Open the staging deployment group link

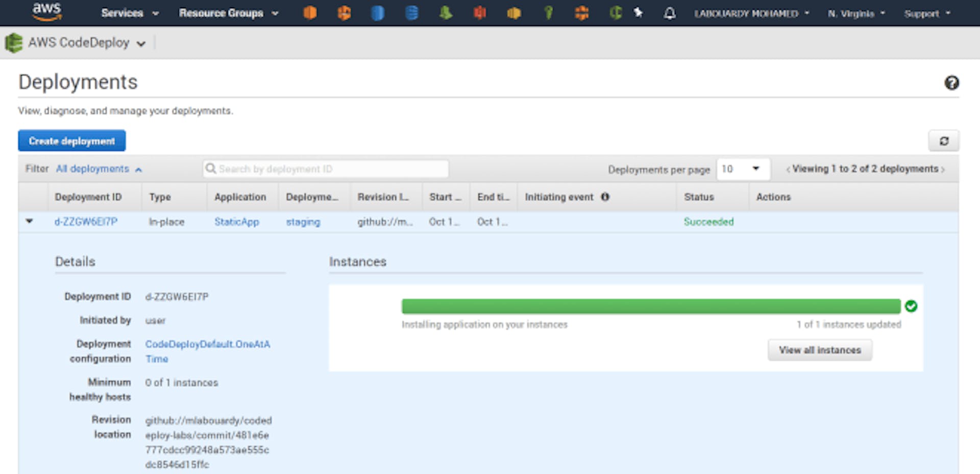303,222
